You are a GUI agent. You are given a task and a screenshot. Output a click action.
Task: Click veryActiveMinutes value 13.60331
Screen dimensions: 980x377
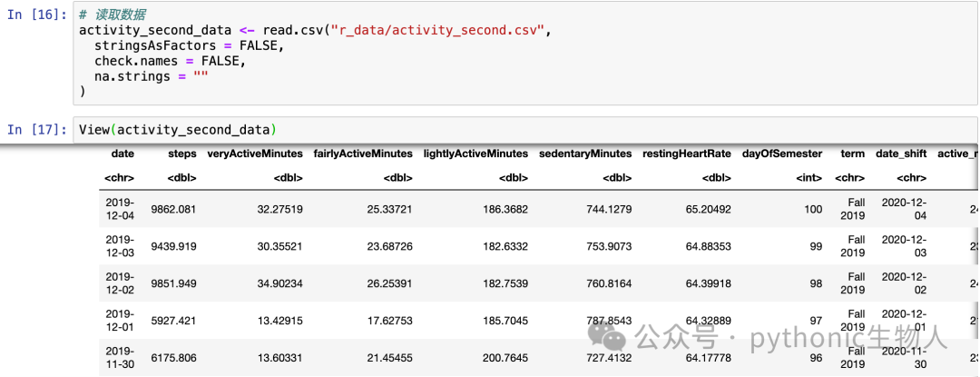pyautogui.click(x=280, y=358)
